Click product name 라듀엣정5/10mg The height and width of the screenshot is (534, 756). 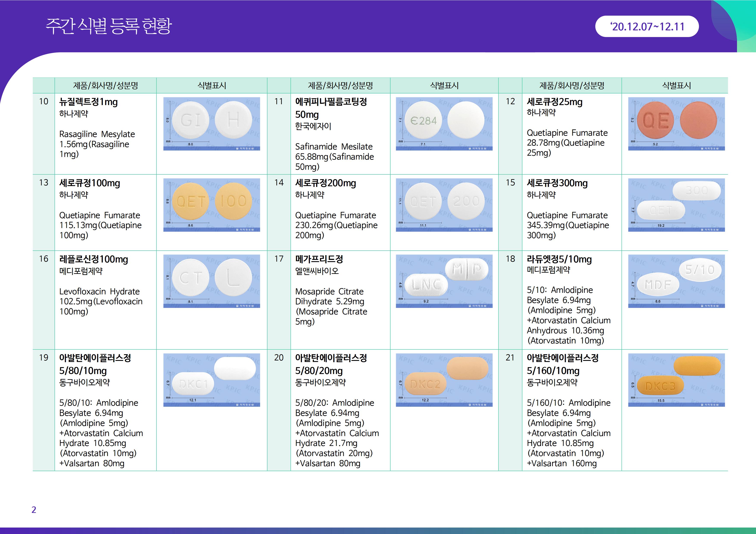pyautogui.click(x=559, y=259)
